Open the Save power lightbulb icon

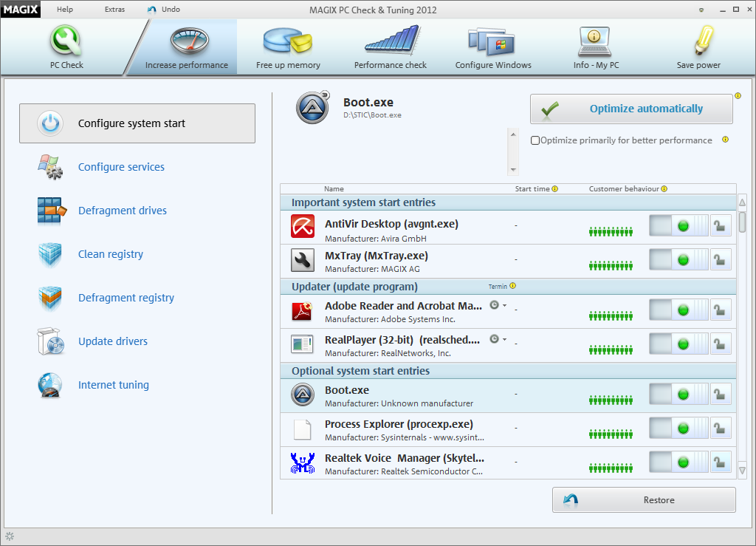pos(704,40)
